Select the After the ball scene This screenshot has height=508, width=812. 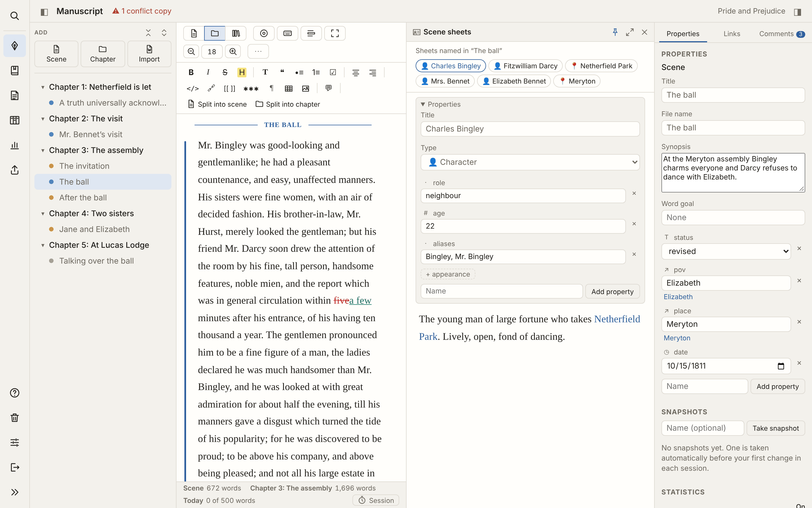(103, 198)
